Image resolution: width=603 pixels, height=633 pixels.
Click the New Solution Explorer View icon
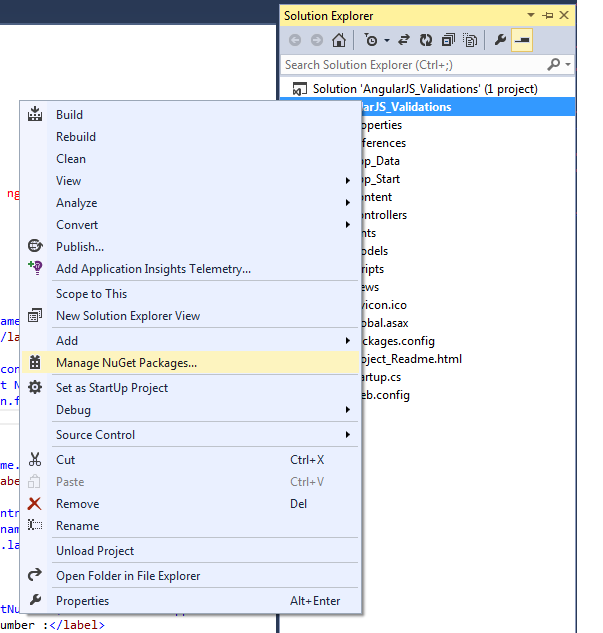(35, 315)
